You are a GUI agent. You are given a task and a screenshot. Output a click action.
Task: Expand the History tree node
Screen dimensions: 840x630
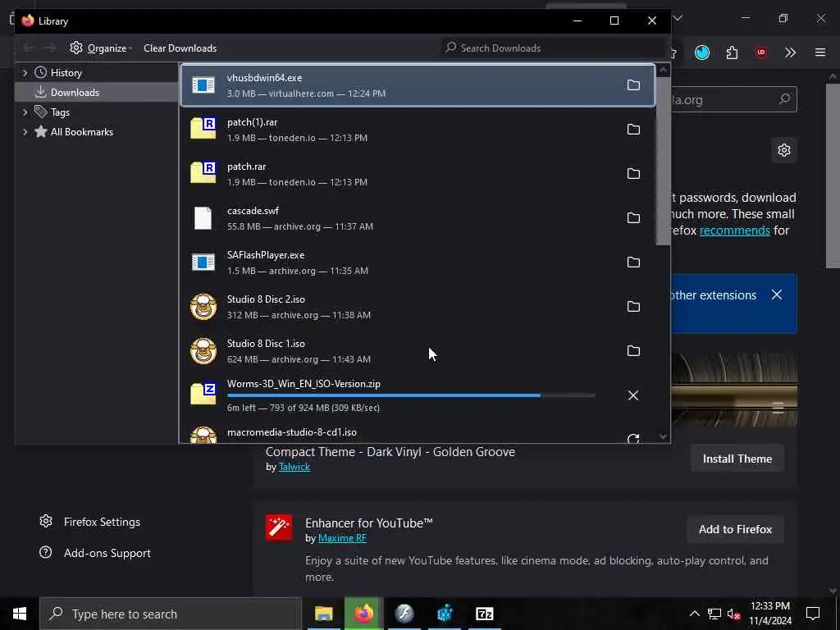click(x=25, y=73)
